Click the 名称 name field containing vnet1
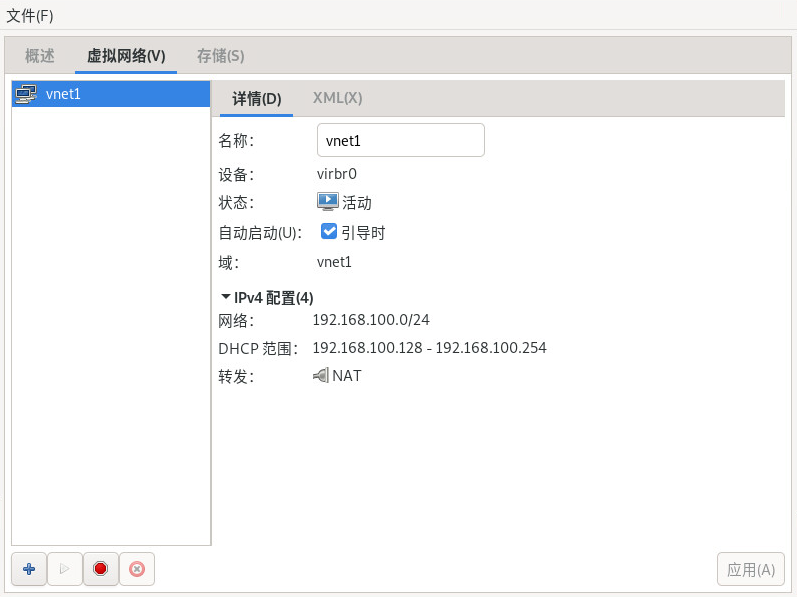Viewport: 797px width, 597px height. pyautogui.click(x=400, y=141)
